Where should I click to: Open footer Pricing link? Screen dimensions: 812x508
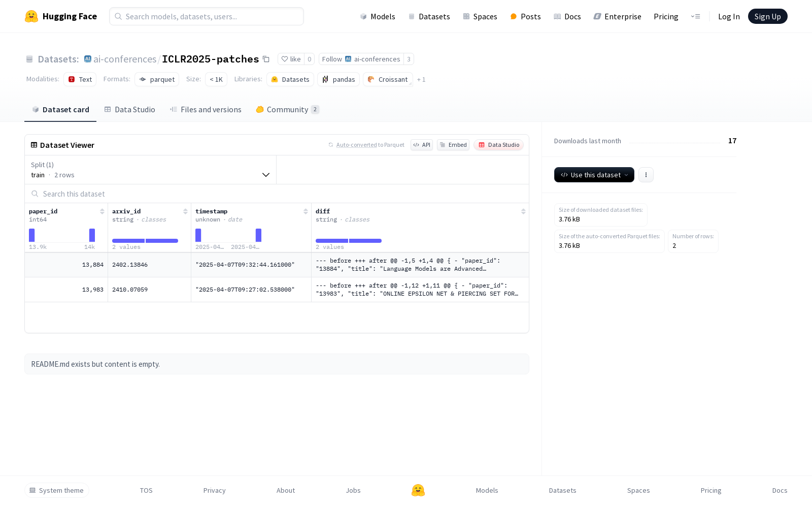(711, 490)
